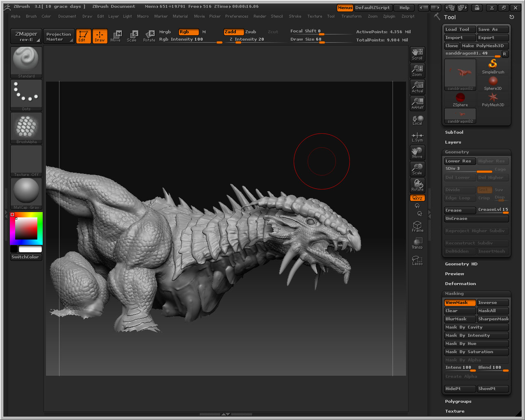Click the Lower Res button
Viewport: 525px width, 420px height.
pyautogui.click(x=460, y=161)
